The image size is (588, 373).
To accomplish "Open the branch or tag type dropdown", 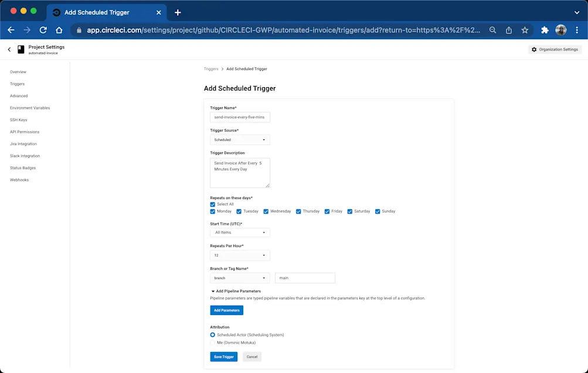I will point(240,278).
